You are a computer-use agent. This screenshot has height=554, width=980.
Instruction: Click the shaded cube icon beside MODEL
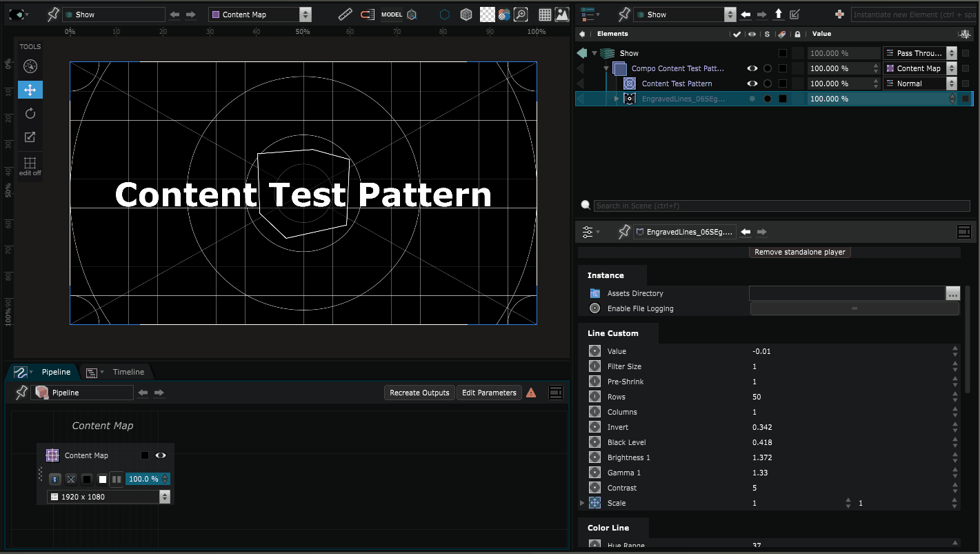[412, 14]
